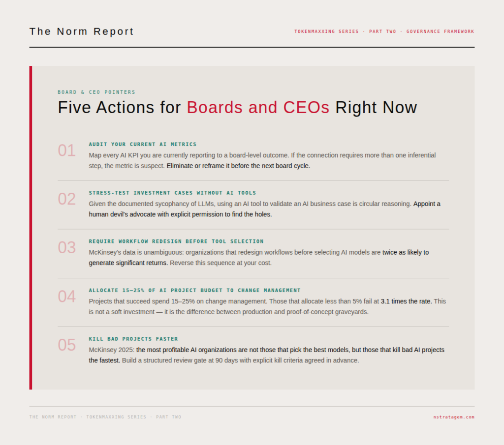The image size is (504, 445).
Task: Click the heading 'Audit Your Current AI Metrics'
Action: point(143,145)
